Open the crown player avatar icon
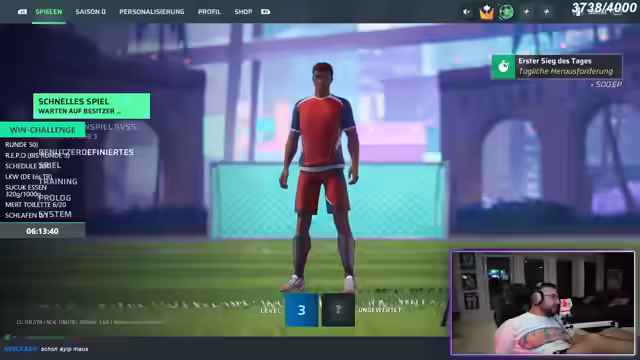Screen dimensions: 640x360 coord(486,12)
